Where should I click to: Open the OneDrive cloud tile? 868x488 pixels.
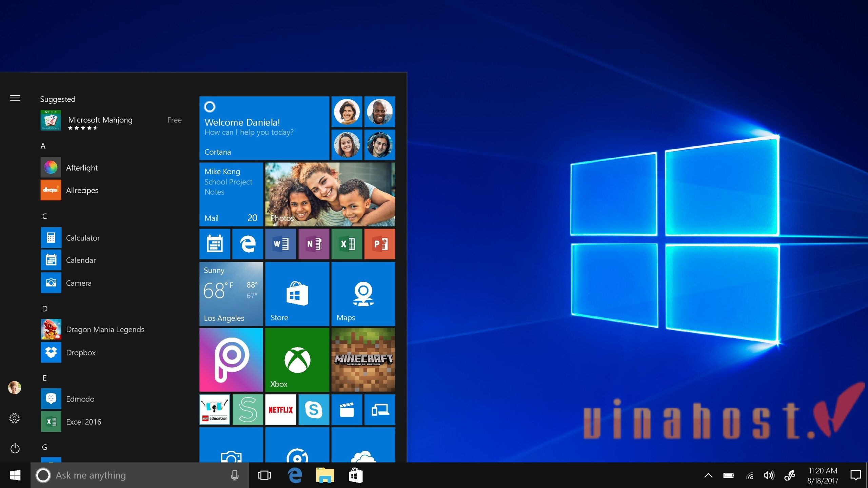(363, 445)
